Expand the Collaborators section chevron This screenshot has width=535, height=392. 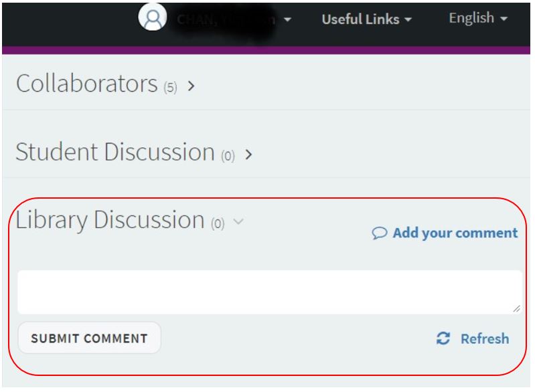click(x=192, y=86)
